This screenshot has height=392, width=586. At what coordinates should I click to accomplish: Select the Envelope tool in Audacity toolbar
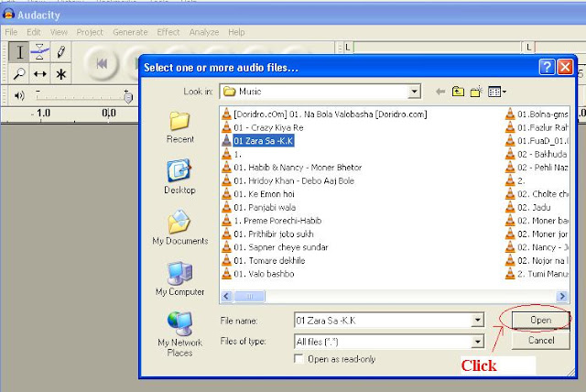tap(39, 52)
